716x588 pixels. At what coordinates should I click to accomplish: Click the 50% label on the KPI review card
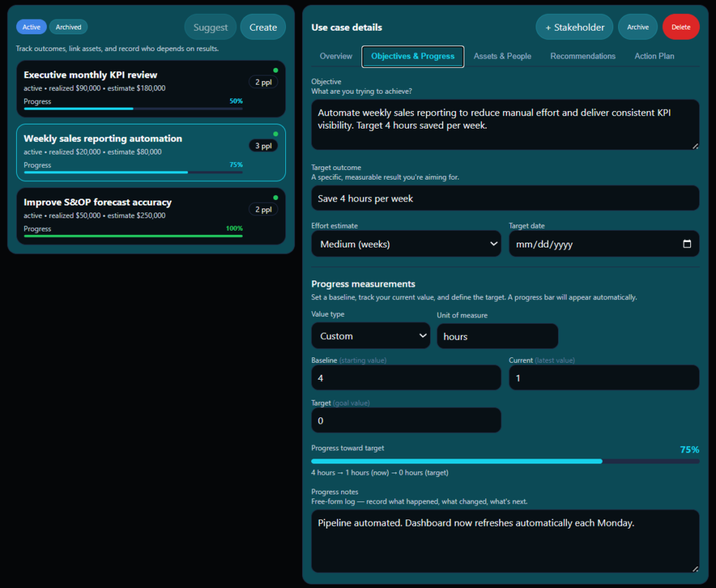point(236,101)
